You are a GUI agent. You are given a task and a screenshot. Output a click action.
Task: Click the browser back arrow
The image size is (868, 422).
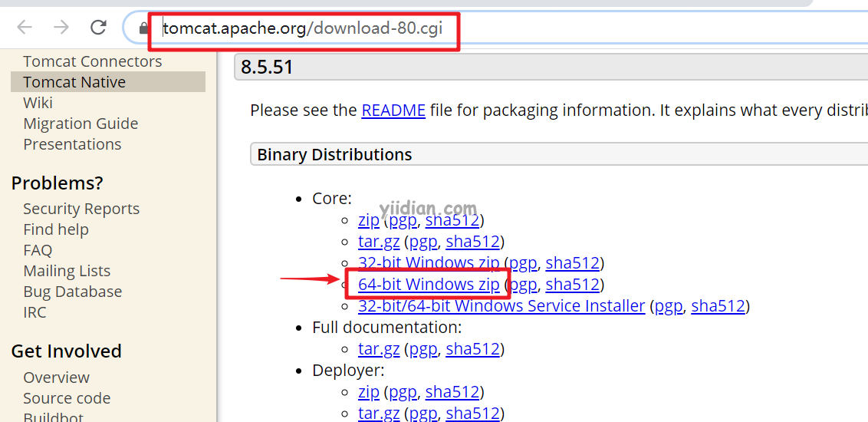(25, 28)
